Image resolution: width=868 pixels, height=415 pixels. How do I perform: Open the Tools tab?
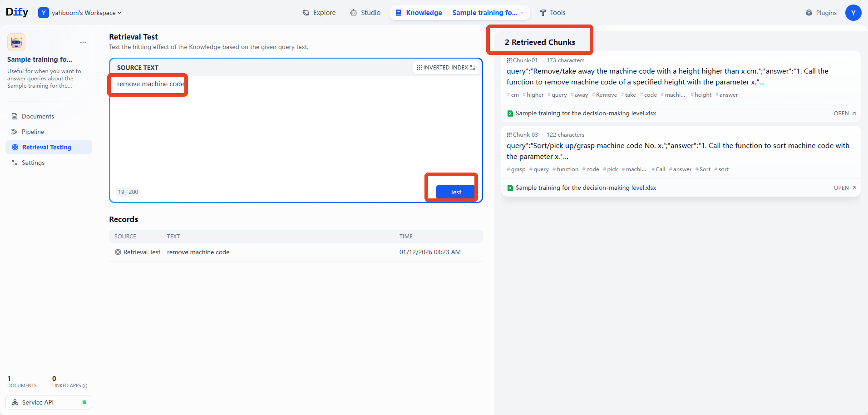point(552,13)
